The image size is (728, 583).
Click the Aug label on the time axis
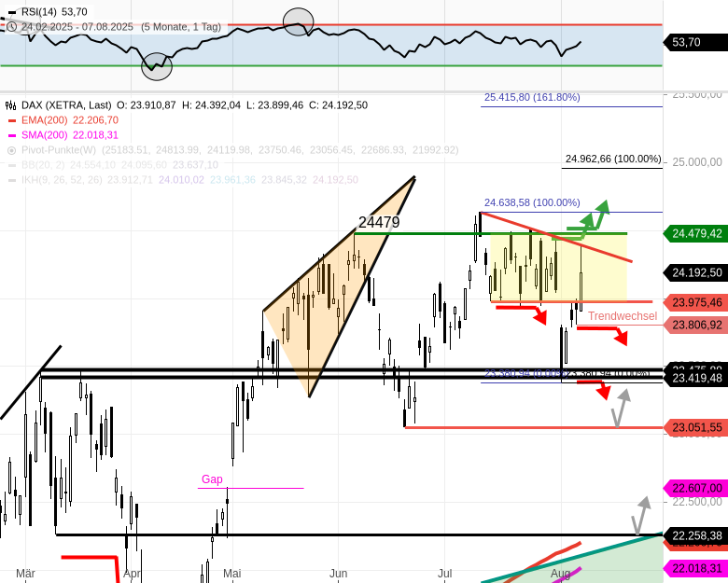tap(561, 574)
